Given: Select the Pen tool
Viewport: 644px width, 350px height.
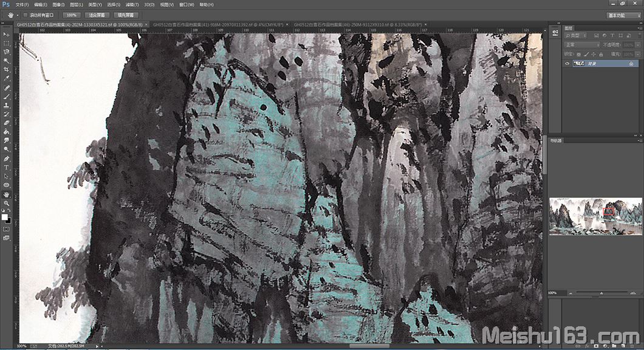Looking at the screenshot, I should (6, 159).
